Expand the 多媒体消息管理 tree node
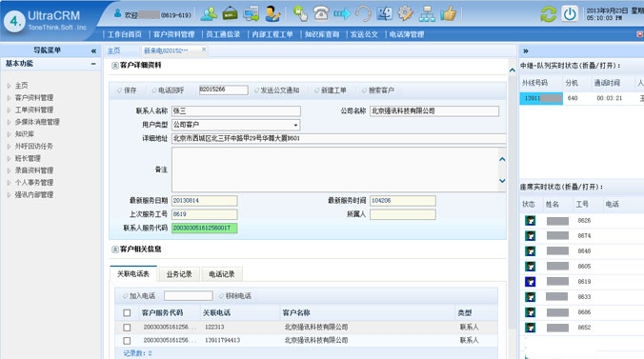This screenshot has width=644, height=359. click(x=9, y=122)
